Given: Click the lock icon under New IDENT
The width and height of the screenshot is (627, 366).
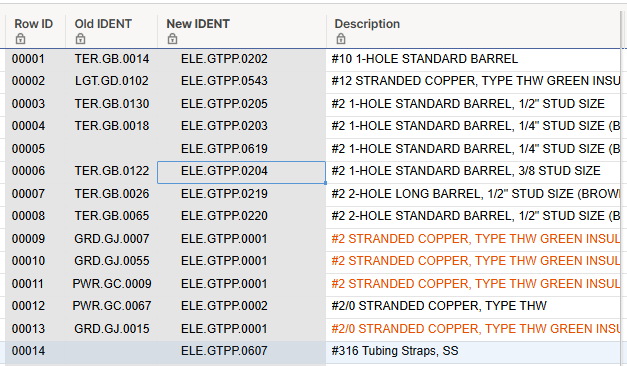Looking at the screenshot, I should [172, 39].
